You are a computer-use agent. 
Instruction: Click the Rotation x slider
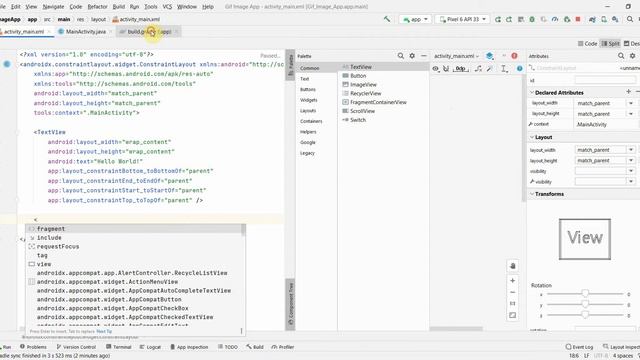585,293
